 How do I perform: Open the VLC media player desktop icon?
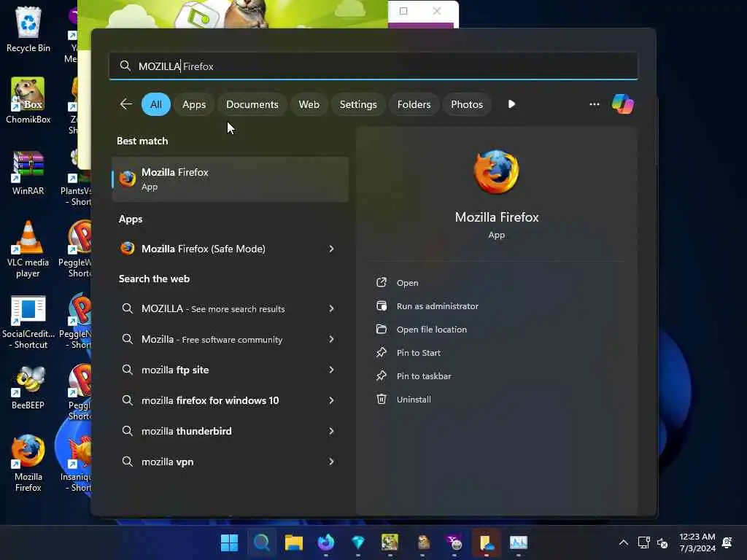click(x=28, y=249)
